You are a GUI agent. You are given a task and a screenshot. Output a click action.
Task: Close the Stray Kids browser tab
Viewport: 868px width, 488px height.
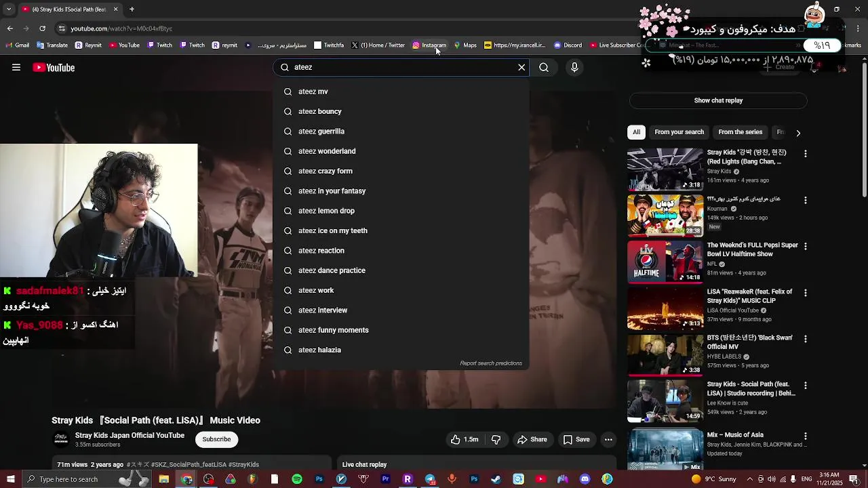click(115, 9)
